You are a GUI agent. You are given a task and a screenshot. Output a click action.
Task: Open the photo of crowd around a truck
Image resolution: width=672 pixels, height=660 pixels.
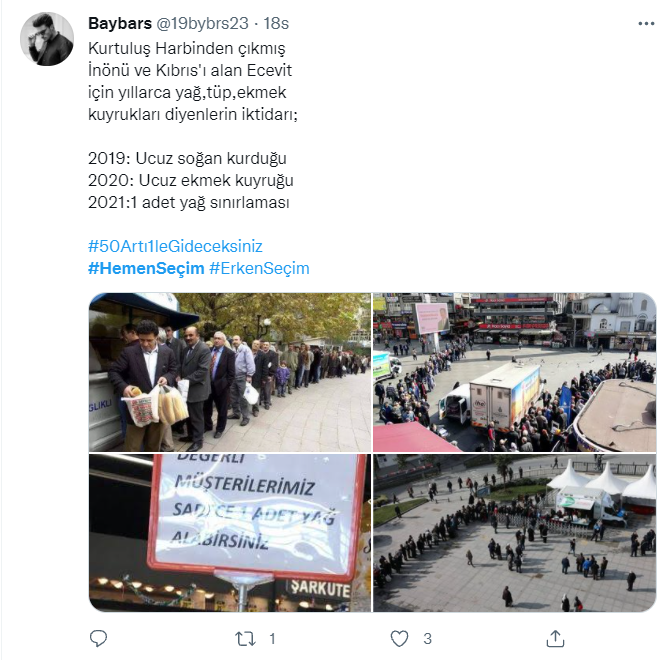coord(514,372)
